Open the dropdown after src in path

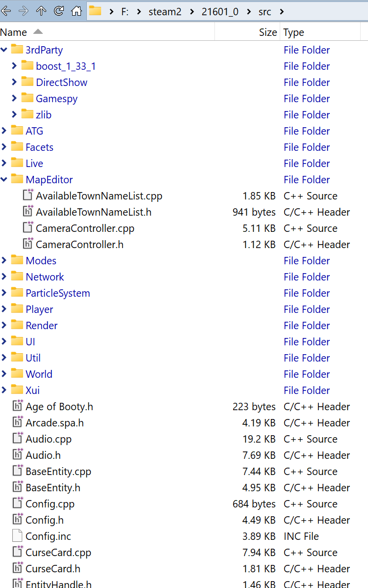[x=282, y=12]
